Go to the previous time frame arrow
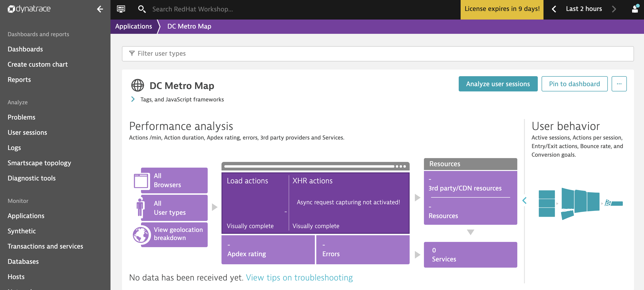The height and width of the screenshot is (290, 644). pyautogui.click(x=554, y=9)
